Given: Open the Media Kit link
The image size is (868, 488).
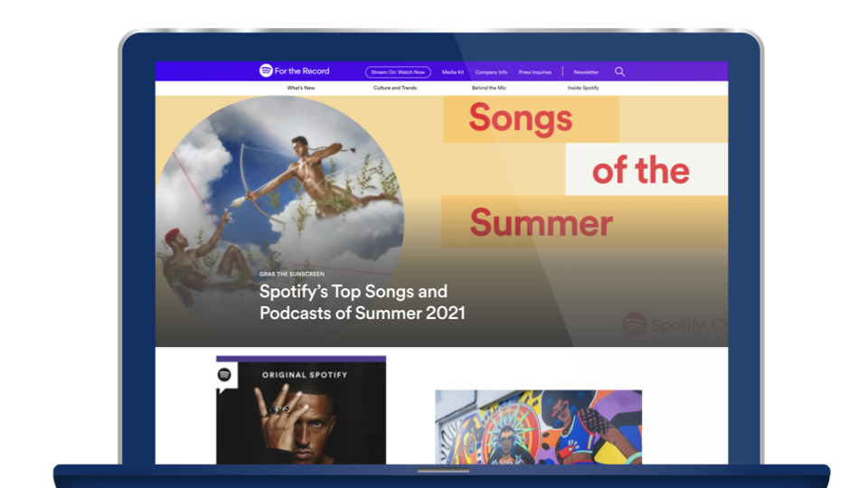Looking at the screenshot, I should [453, 72].
